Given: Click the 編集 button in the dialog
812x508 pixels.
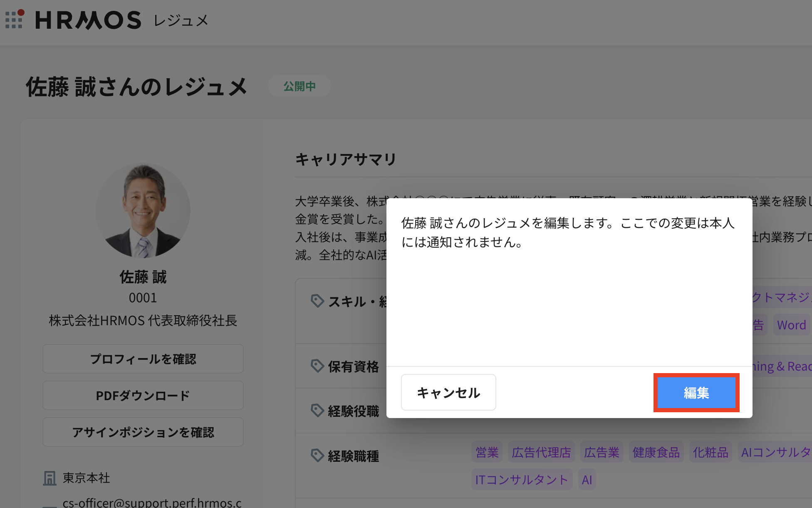Looking at the screenshot, I should 696,392.
